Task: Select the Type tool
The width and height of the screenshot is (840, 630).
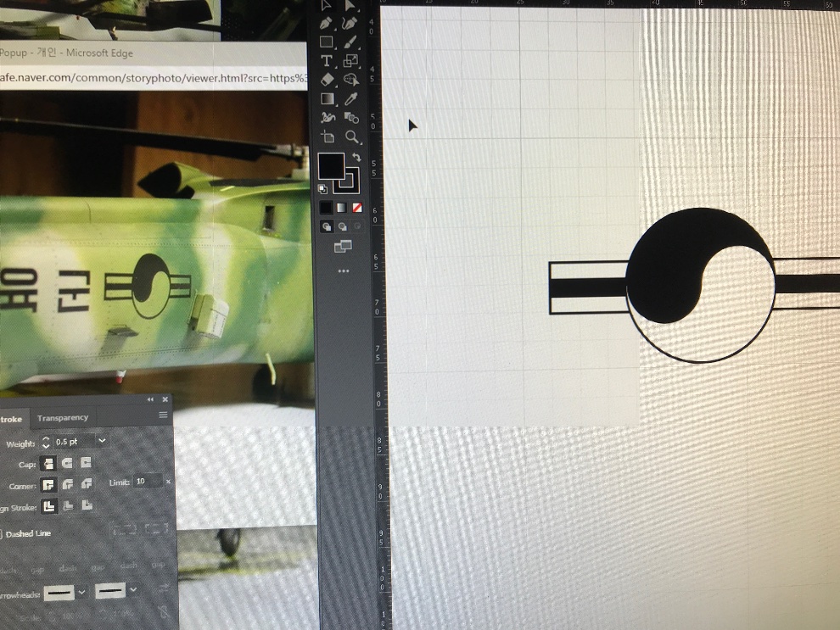Action: (x=327, y=61)
